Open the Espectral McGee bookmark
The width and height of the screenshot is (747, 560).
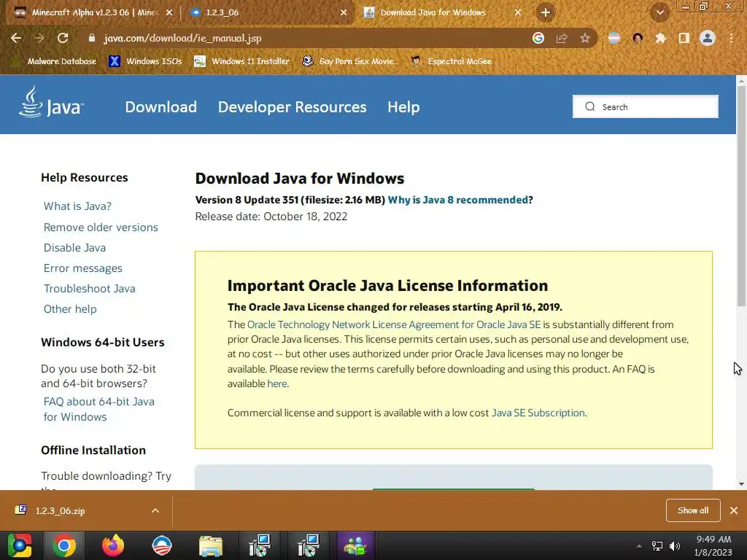point(452,61)
